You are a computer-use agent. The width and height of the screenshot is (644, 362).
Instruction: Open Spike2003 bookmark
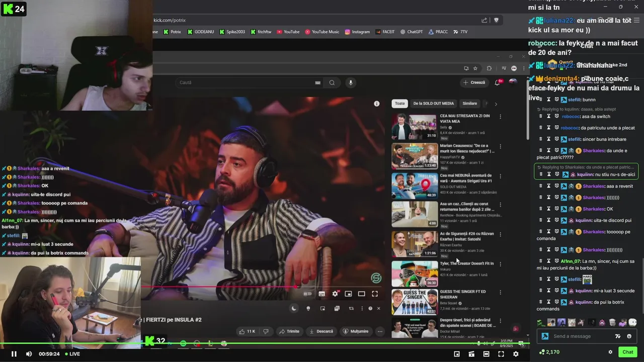coord(232,32)
